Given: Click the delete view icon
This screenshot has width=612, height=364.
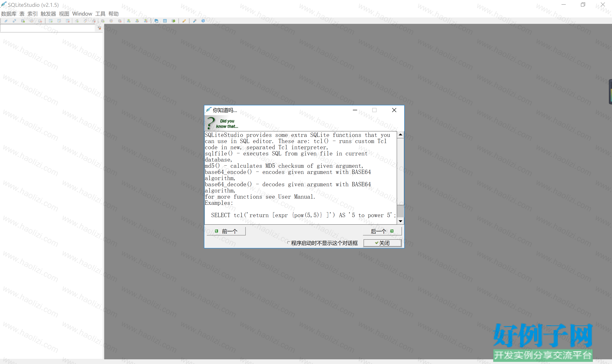Looking at the screenshot, I should pyautogui.click(x=146, y=21).
